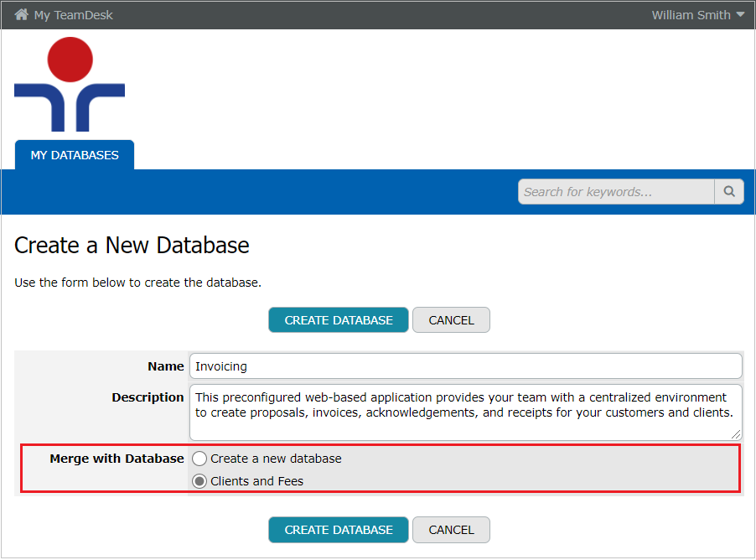Focus the Search for keywords field
The height and width of the screenshot is (560, 756).
(615, 192)
